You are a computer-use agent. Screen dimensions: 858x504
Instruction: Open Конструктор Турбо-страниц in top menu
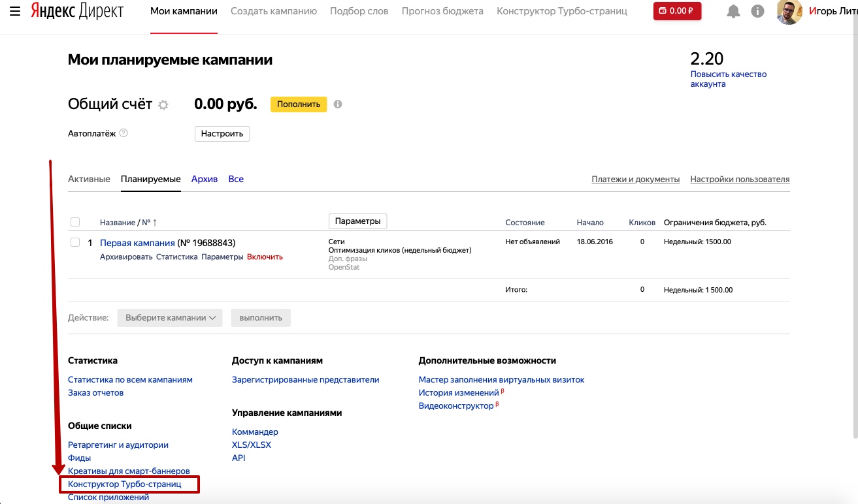tap(562, 11)
